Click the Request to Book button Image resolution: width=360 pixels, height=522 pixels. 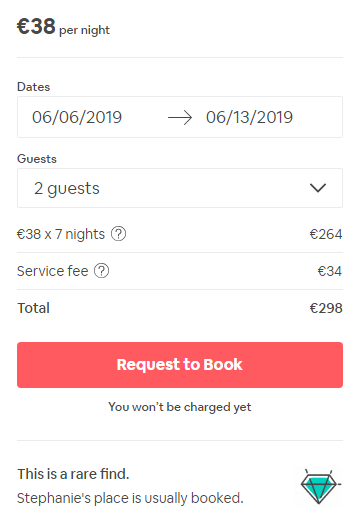click(x=180, y=365)
